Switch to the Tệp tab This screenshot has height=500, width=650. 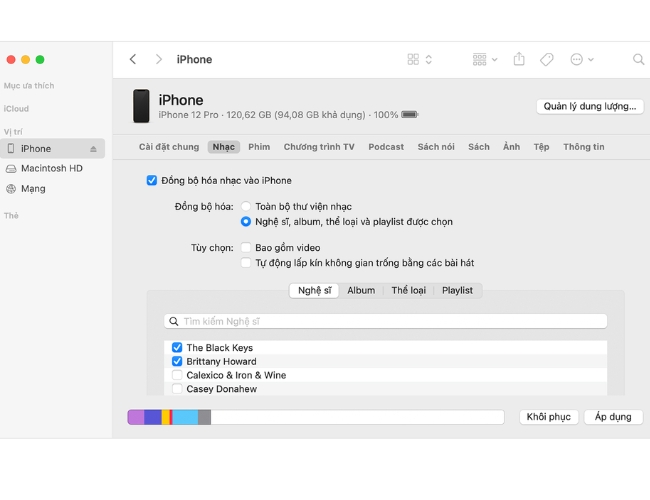(541, 147)
